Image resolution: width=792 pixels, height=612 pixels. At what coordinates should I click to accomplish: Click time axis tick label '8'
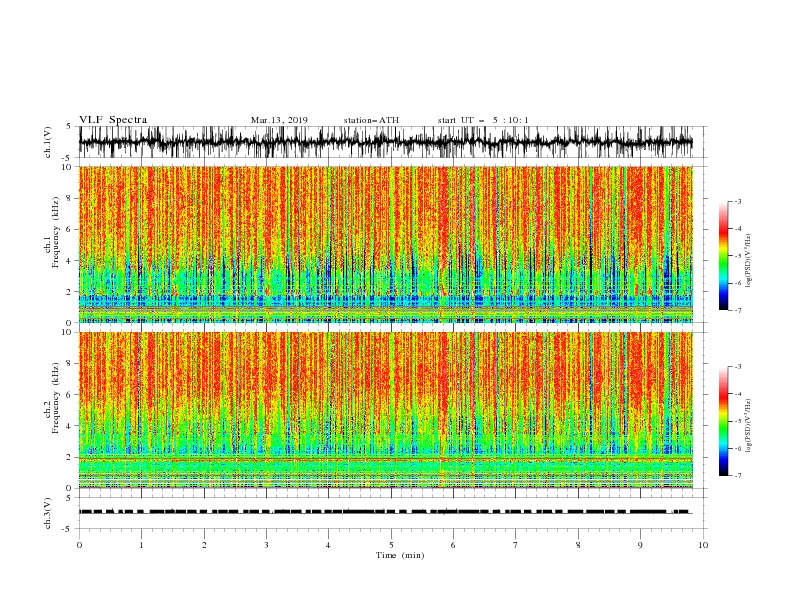coord(578,545)
